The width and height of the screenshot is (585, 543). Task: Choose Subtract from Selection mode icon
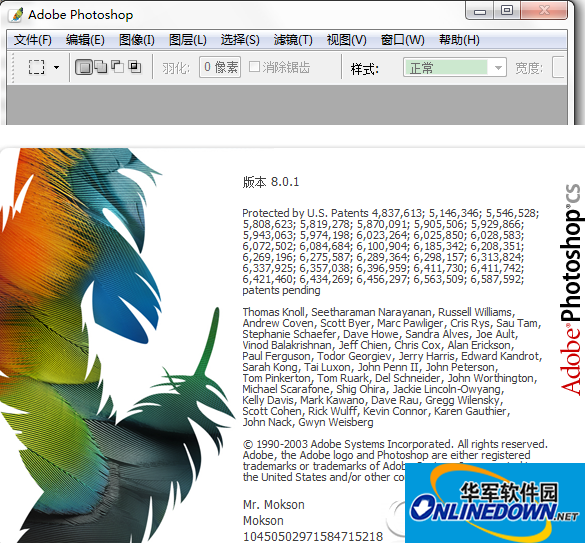tap(118, 67)
